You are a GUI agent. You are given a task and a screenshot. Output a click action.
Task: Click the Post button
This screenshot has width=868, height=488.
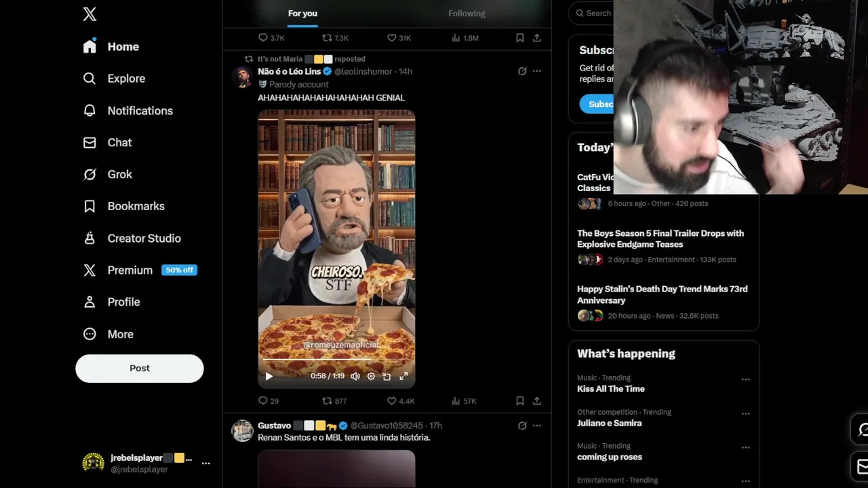point(140,368)
